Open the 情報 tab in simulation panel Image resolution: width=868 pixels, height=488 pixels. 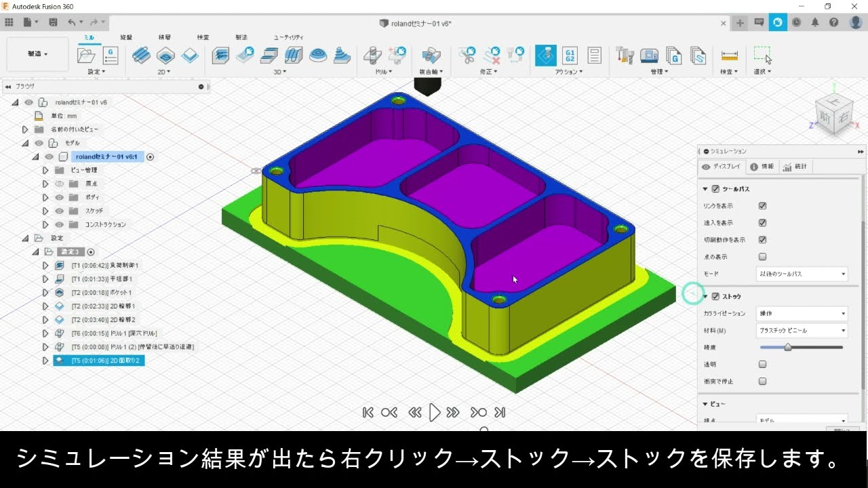point(762,166)
